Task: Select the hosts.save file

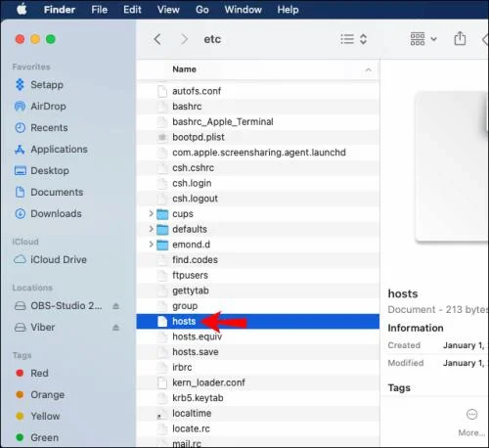Action: (257, 352)
